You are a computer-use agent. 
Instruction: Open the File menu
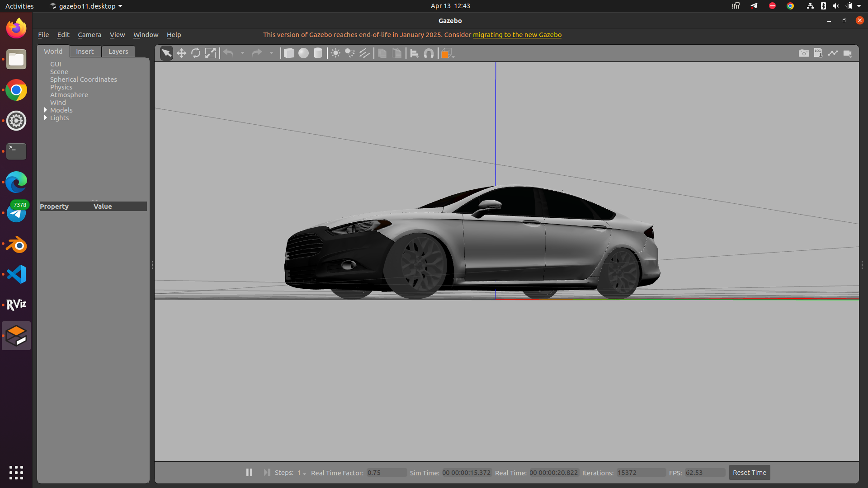tap(43, 35)
